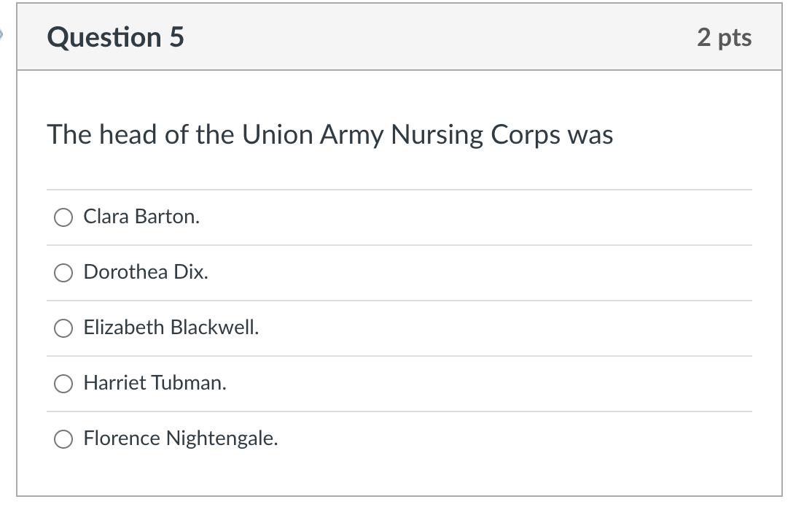Screen dimensions: 812x518
Task: Mark the Elizabeth Blackwell radio button
Action: click(63, 328)
